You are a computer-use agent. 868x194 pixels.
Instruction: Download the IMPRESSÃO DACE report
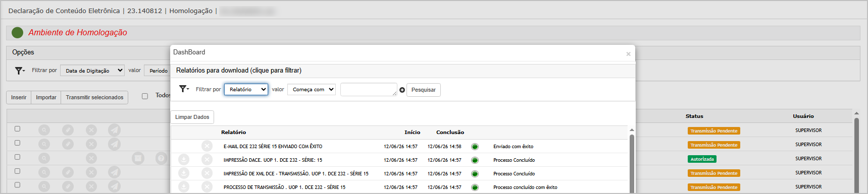184,160
